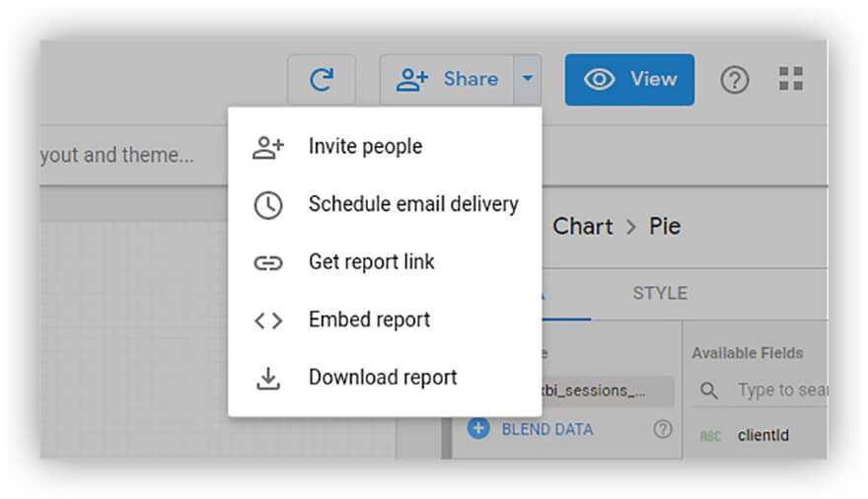This screenshot has width=868, height=499.
Task: Open the help question mark icon in top bar
Action: coord(734,80)
